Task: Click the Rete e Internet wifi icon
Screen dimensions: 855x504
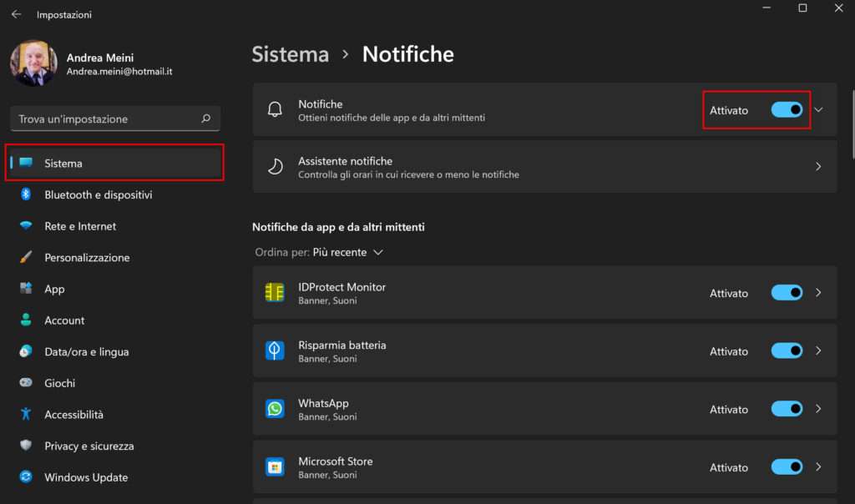Action: coord(26,225)
